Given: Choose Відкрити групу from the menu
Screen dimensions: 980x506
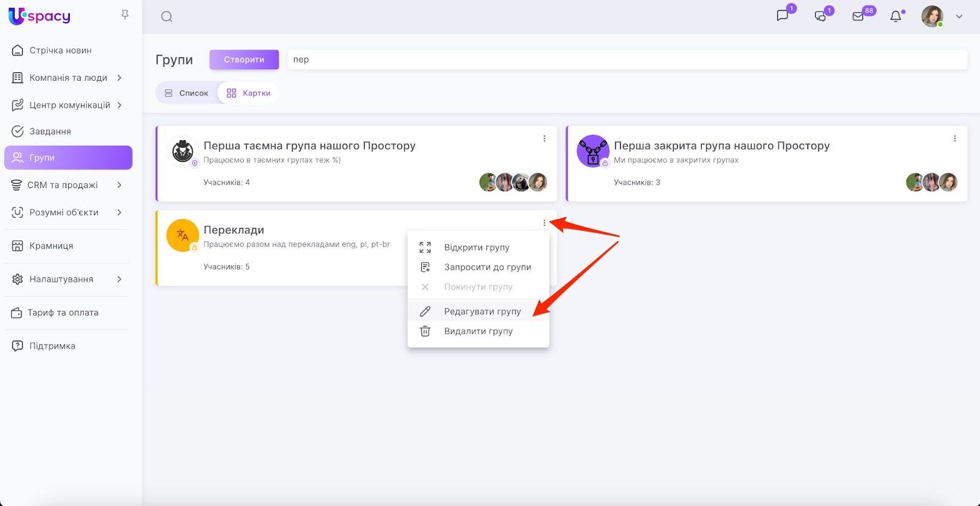Looking at the screenshot, I should click(x=478, y=247).
